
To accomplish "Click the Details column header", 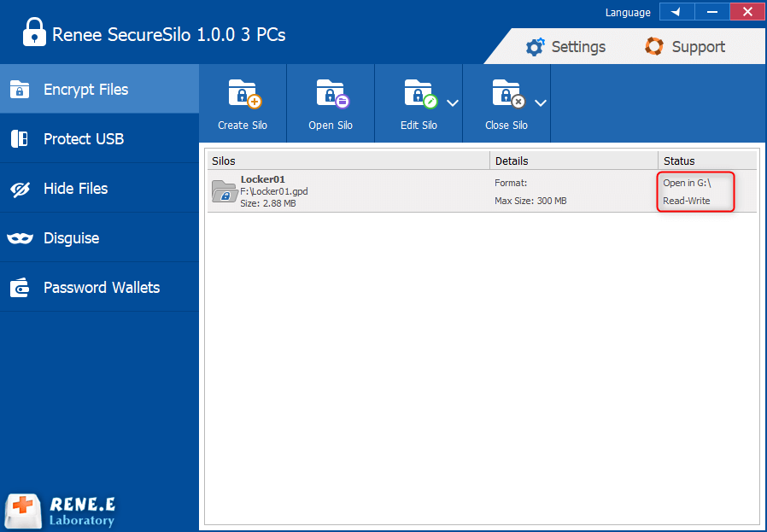I will 574,161.
